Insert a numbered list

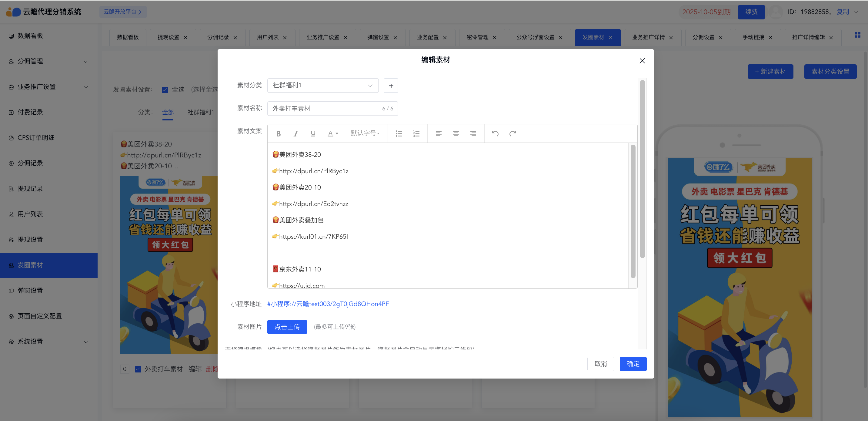point(416,133)
